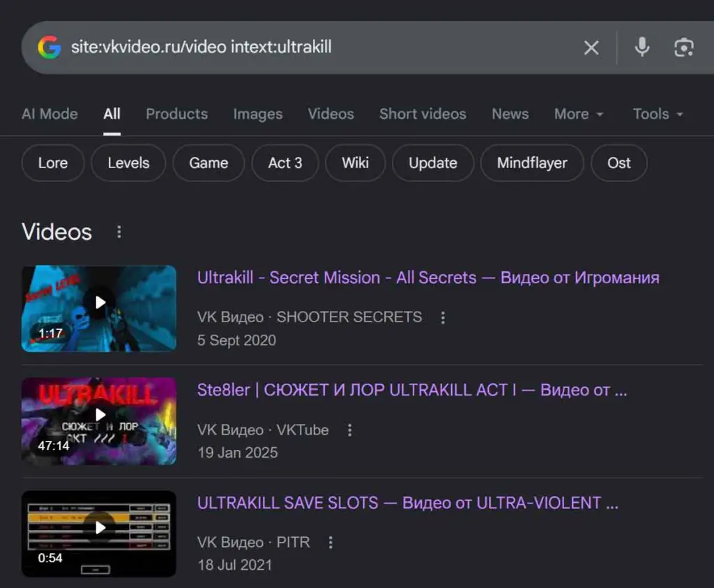Open options next to SHOOTER SECRETS
The width and height of the screenshot is (714, 588).
pos(443,317)
